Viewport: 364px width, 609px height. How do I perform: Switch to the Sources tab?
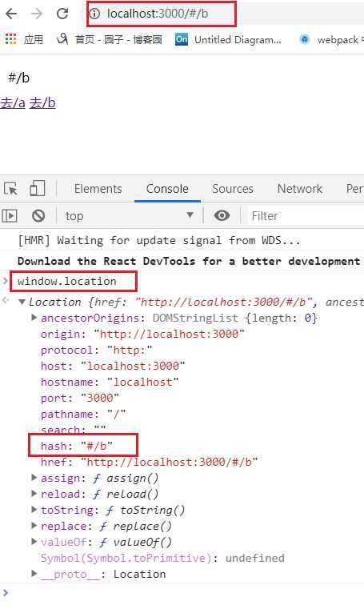coord(233,189)
